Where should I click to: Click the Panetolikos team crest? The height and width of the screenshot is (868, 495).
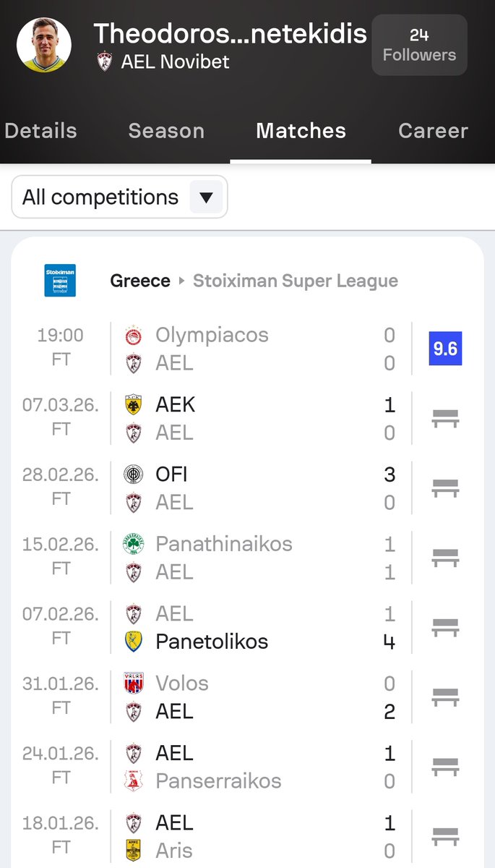(134, 642)
